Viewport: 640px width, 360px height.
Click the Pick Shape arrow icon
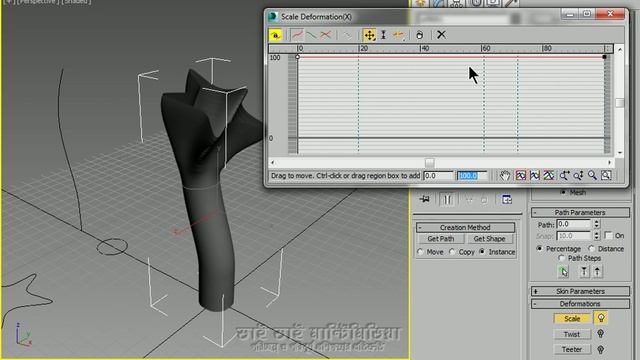point(564,272)
